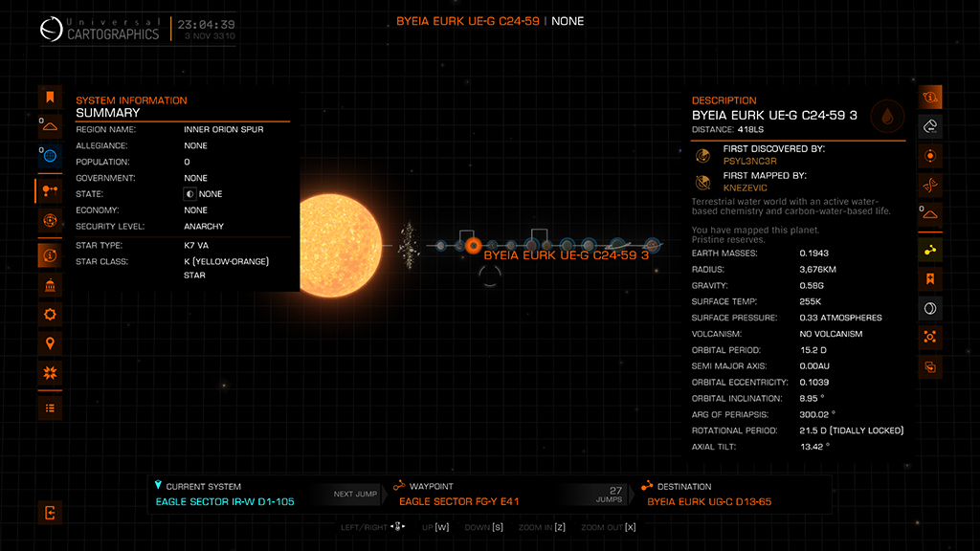Viewport: 980px width, 551px height.
Task: Click the white crescent circle icon
Action: coord(930,308)
